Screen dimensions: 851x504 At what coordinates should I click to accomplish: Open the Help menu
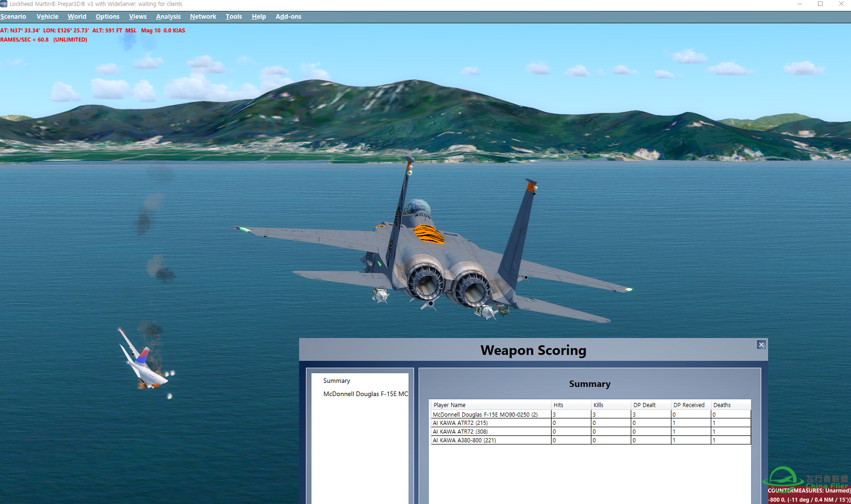259,16
